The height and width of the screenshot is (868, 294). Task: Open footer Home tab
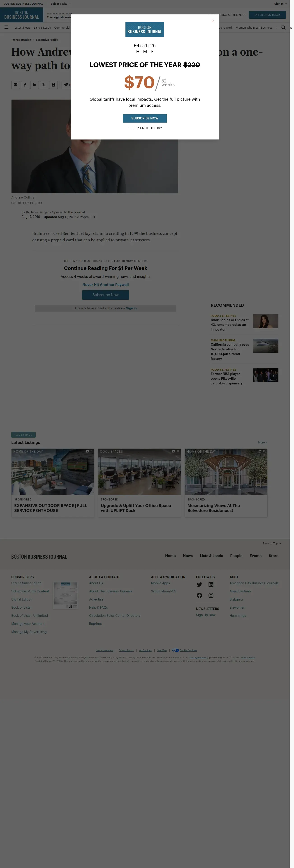pos(170,556)
